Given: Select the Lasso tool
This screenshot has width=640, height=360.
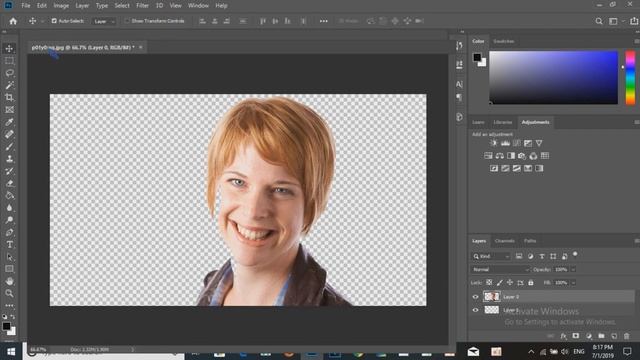Looking at the screenshot, I should (9, 73).
